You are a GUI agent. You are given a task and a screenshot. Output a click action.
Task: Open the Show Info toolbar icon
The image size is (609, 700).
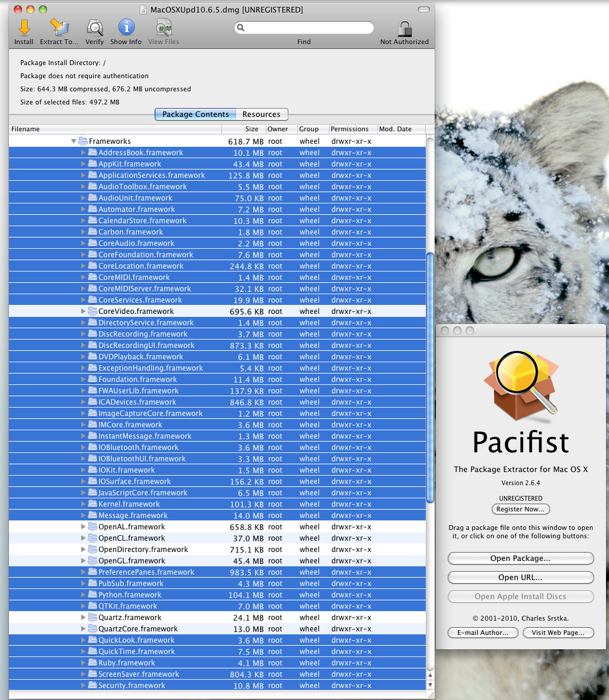coord(126,27)
